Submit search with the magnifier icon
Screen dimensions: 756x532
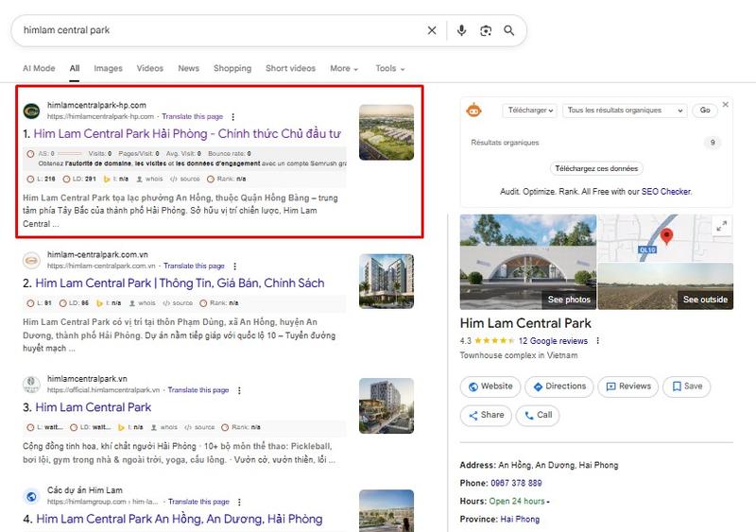508,30
